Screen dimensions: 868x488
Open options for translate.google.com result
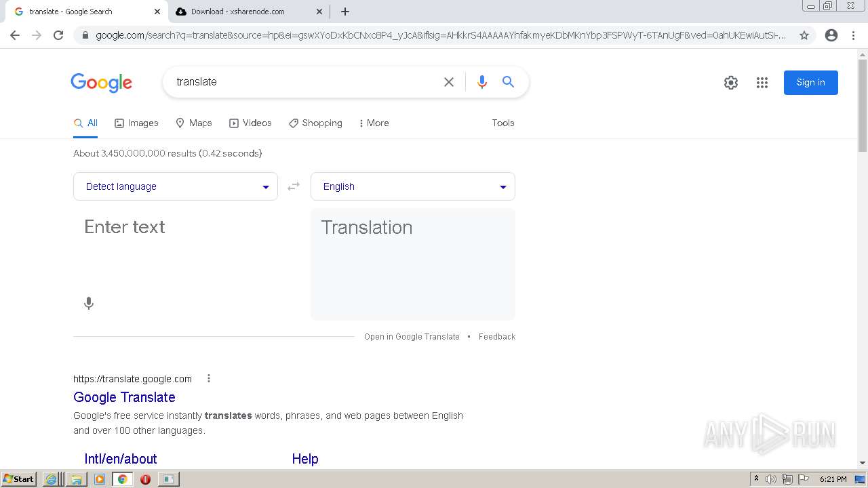click(x=209, y=378)
